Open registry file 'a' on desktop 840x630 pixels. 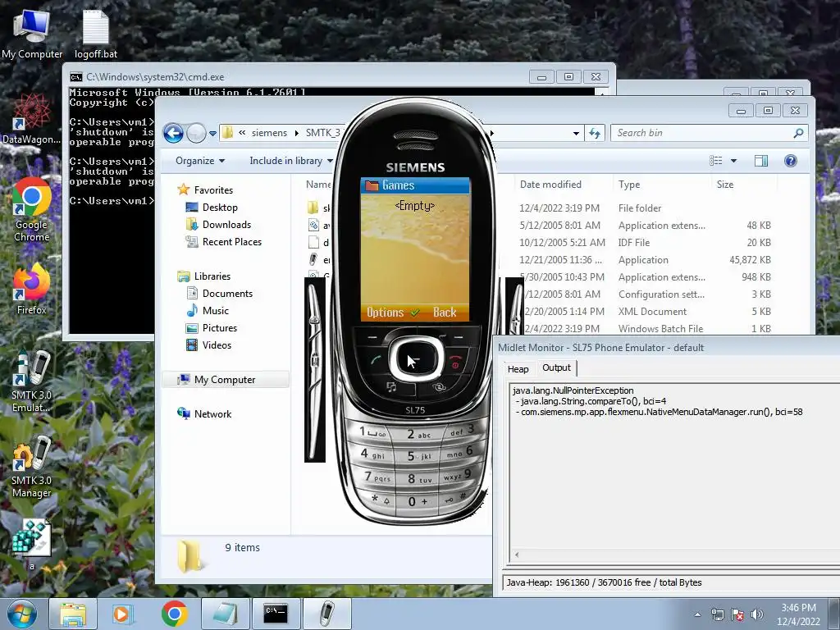[x=32, y=544]
